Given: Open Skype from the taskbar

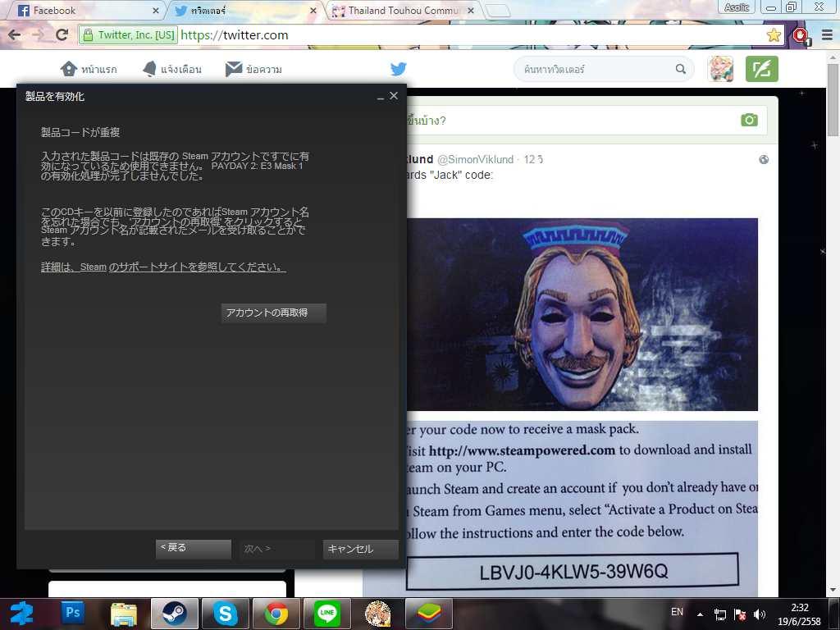Looking at the screenshot, I should click(x=226, y=614).
